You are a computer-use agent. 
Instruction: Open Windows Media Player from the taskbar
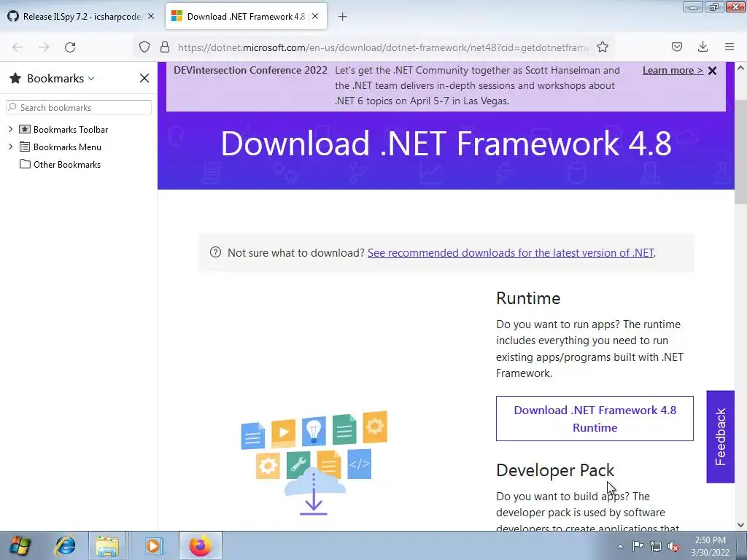coord(153,545)
